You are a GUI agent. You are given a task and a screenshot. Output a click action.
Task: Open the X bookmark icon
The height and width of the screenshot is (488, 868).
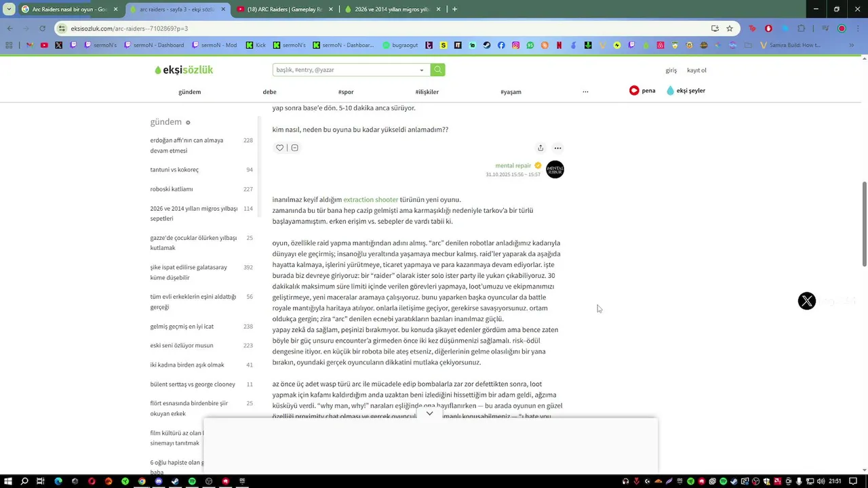click(58, 45)
